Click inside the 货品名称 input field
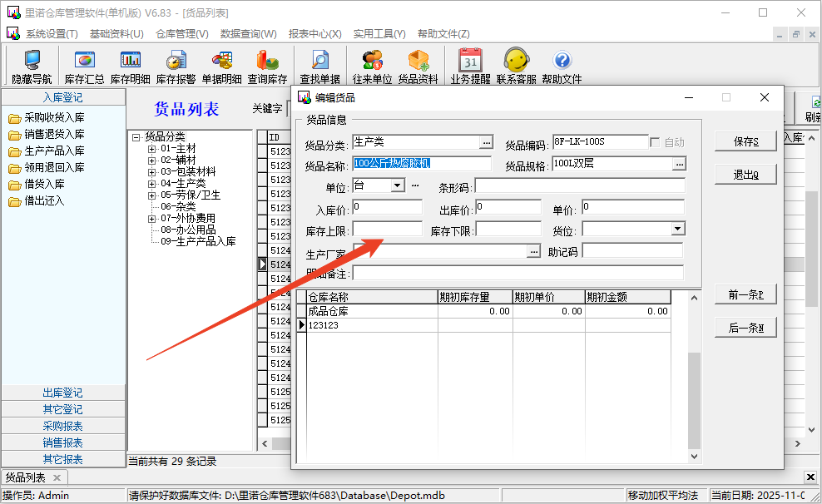The width and height of the screenshot is (822, 504). click(x=420, y=162)
